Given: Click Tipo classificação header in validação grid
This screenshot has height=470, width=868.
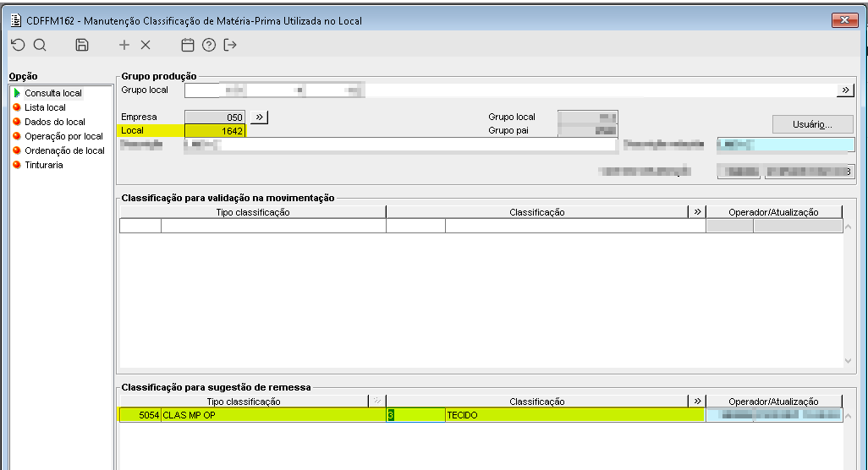Looking at the screenshot, I should coord(253,212).
